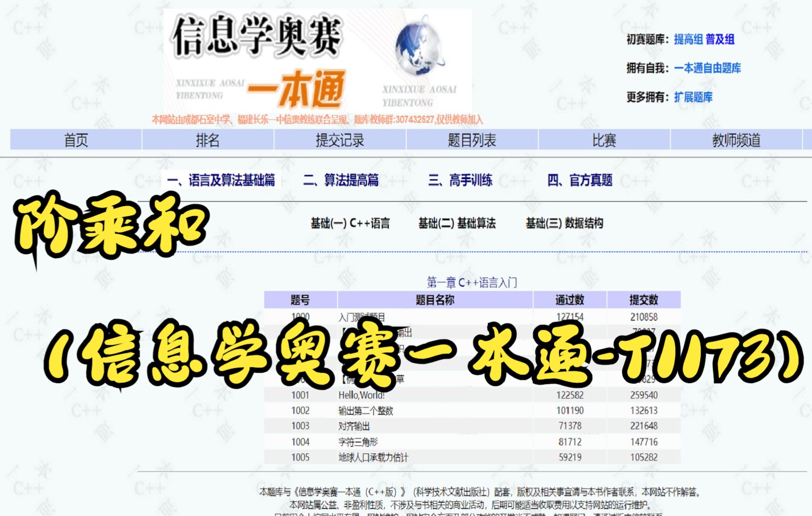Image resolution: width=812 pixels, height=516 pixels.
Task: Open the 比赛 contests page
Action: (604, 140)
